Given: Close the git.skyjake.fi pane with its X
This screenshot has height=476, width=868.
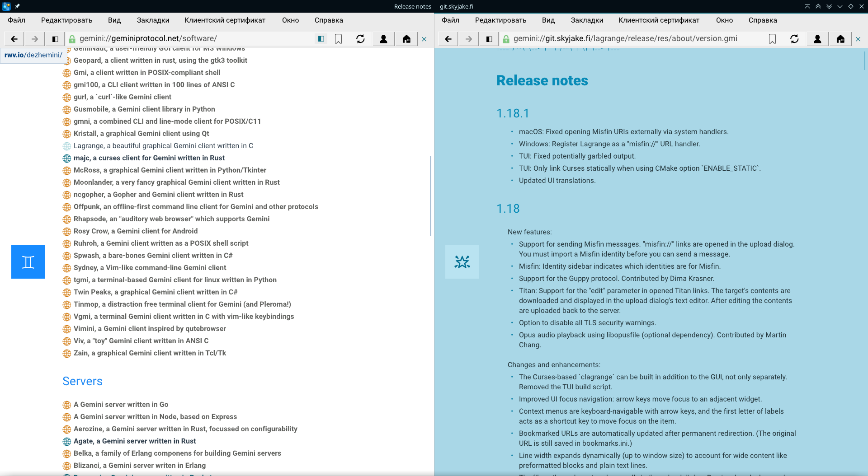Looking at the screenshot, I should [x=858, y=39].
